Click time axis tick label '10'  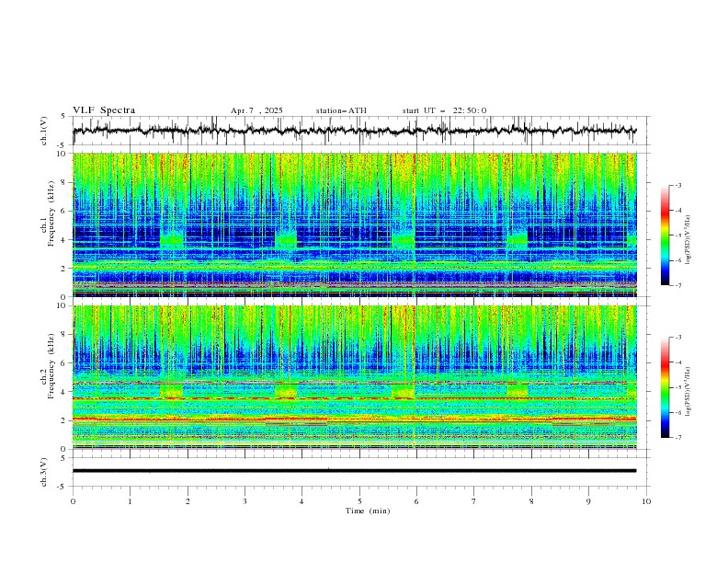646,501
